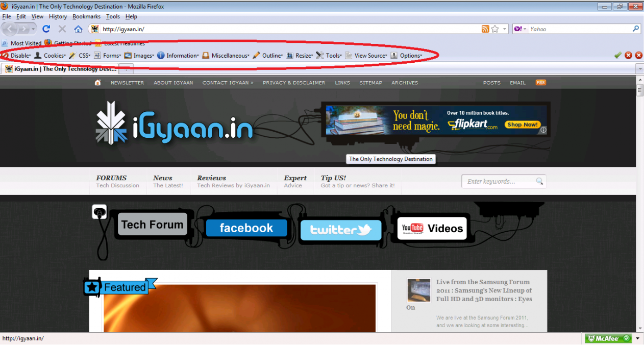Open the History menu
The height and width of the screenshot is (345, 644).
[x=58, y=16]
